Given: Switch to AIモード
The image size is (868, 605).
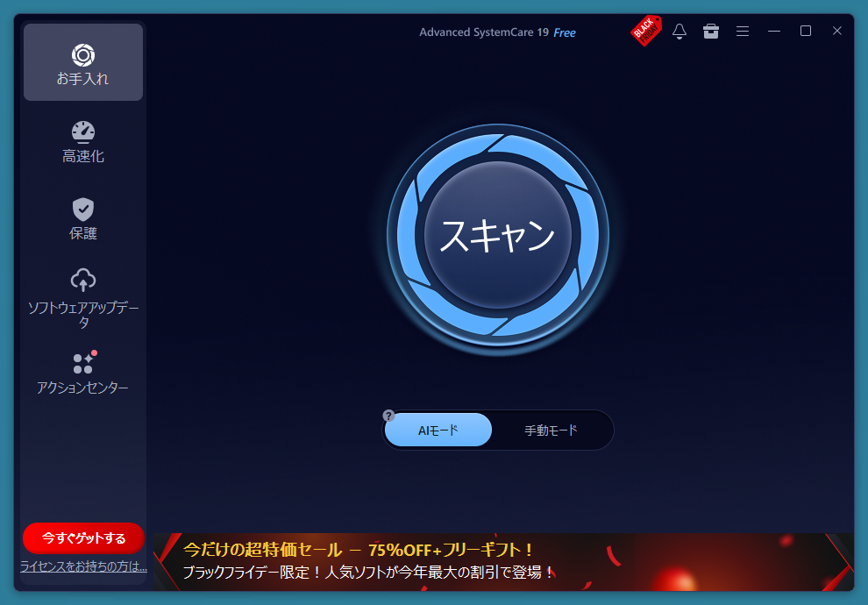Looking at the screenshot, I should click(x=438, y=431).
